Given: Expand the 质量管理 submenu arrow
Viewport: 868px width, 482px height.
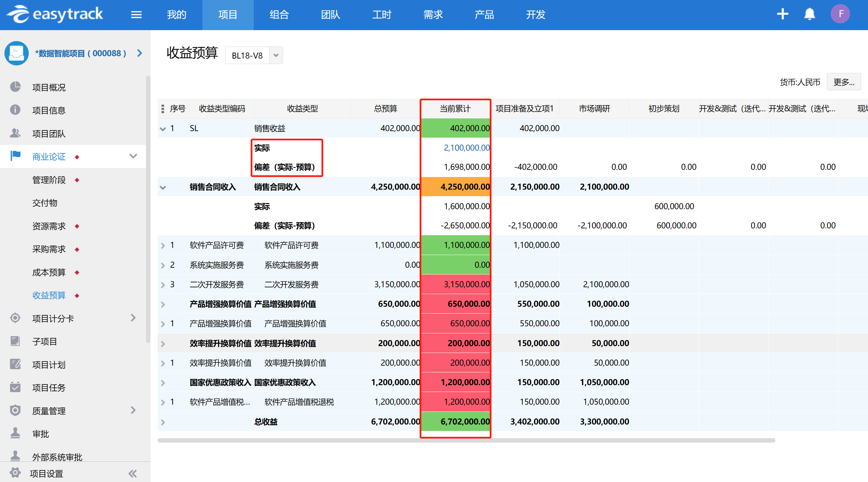Looking at the screenshot, I should 133,410.
